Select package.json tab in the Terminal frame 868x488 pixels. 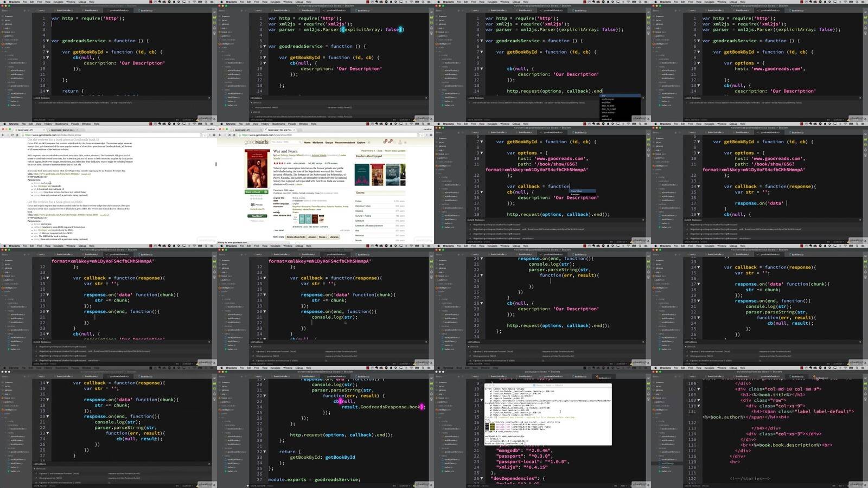coord(604,376)
